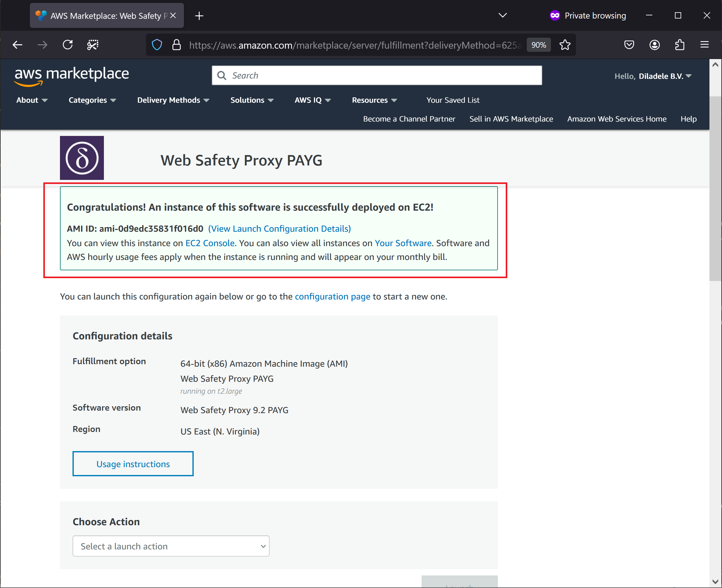This screenshot has width=722, height=588.
Task: Click the screenshot tool icon in toolbar
Action: 93,45
